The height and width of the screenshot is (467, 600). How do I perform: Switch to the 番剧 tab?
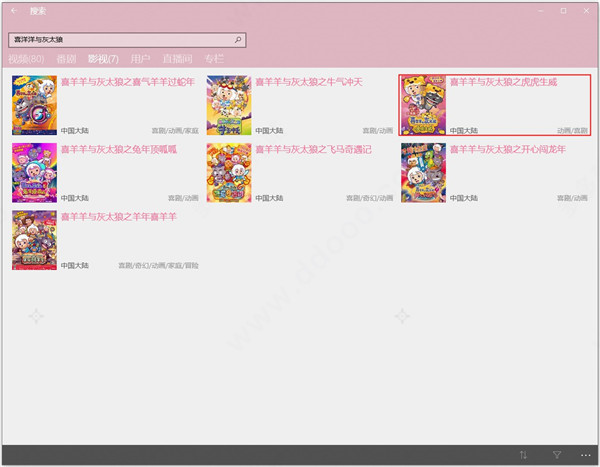tap(66, 59)
